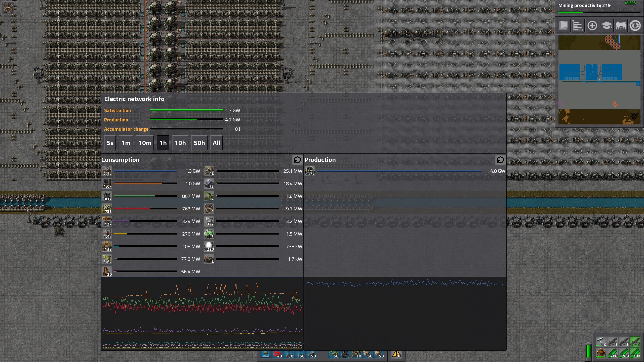Screen dimensions: 644x362
Task: Click the bonuses plus-circle icon
Action: coord(592,26)
